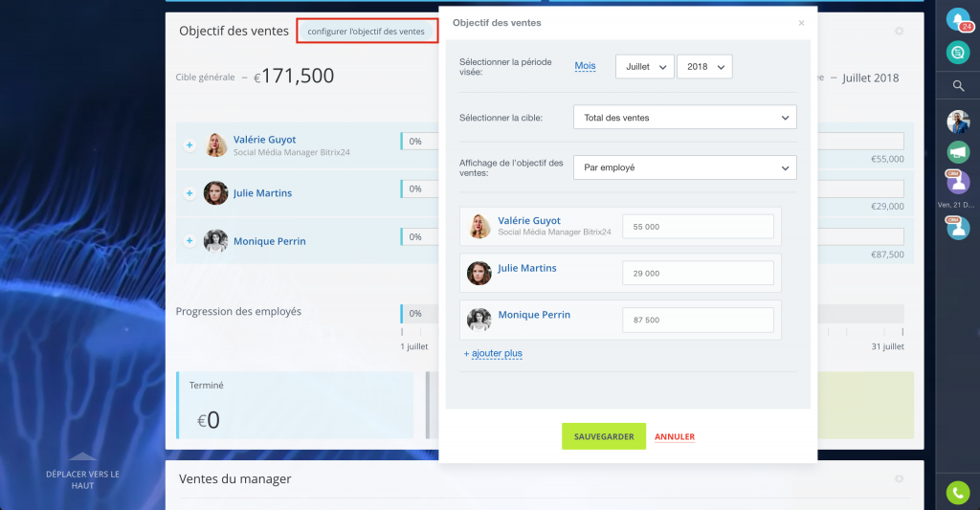
Task: Open gear settings for Ventes du manager
Action: click(899, 478)
